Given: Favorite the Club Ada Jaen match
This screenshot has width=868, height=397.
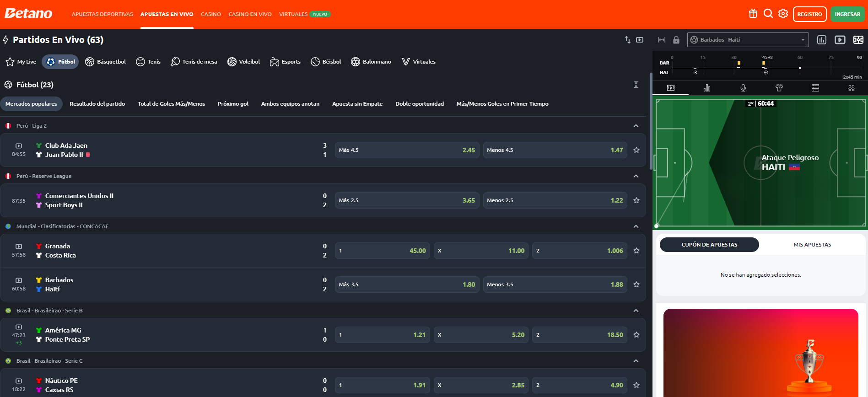Looking at the screenshot, I should click(636, 150).
